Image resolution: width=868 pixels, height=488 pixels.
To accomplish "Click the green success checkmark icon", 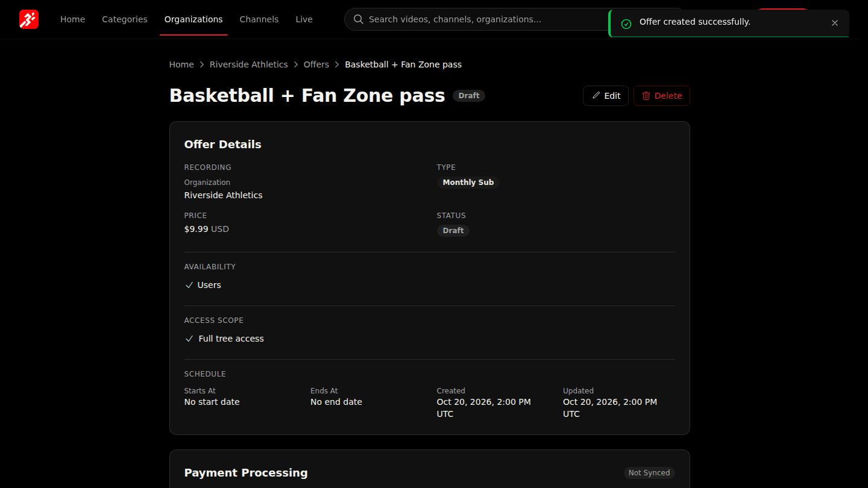I will 626,23.
